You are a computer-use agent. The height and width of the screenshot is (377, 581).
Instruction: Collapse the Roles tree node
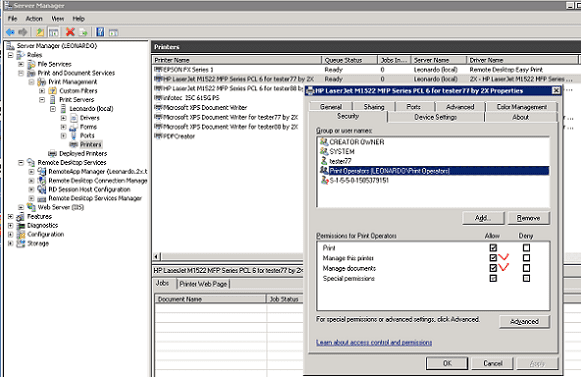pos(10,55)
